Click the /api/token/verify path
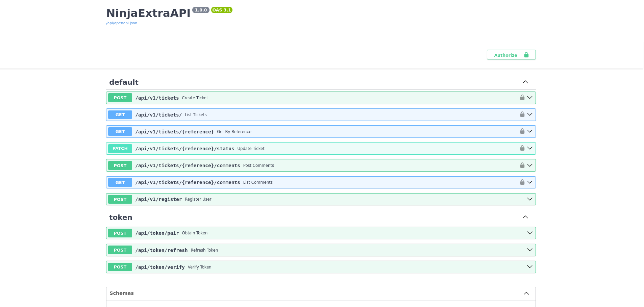The width and height of the screenshot is (644, 307). tap(160, 267)
